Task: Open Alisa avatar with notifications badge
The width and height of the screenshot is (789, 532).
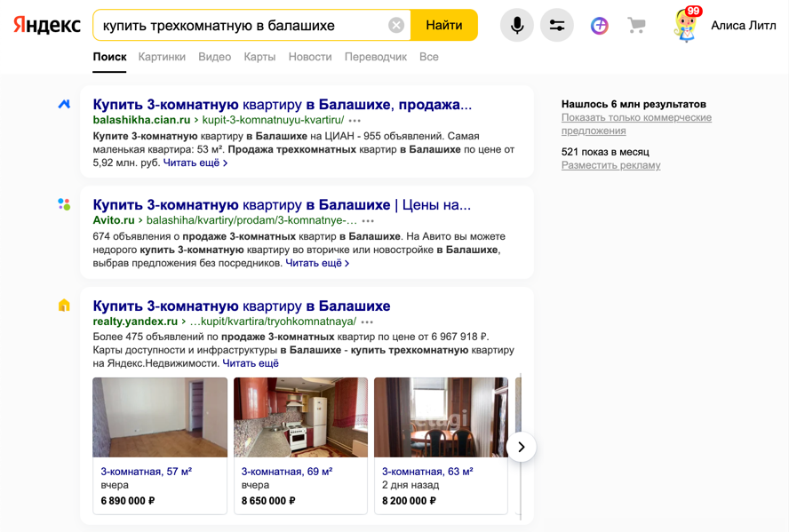Action: 686,26
